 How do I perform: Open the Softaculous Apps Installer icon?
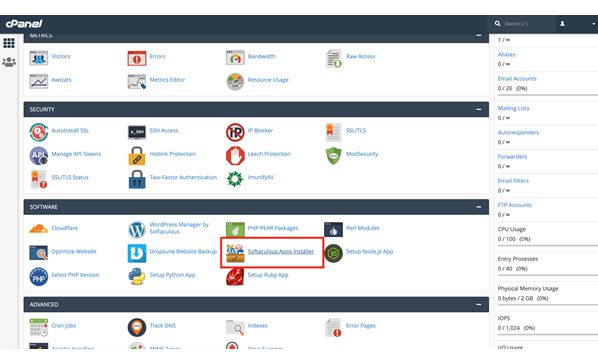click(235, 253)
